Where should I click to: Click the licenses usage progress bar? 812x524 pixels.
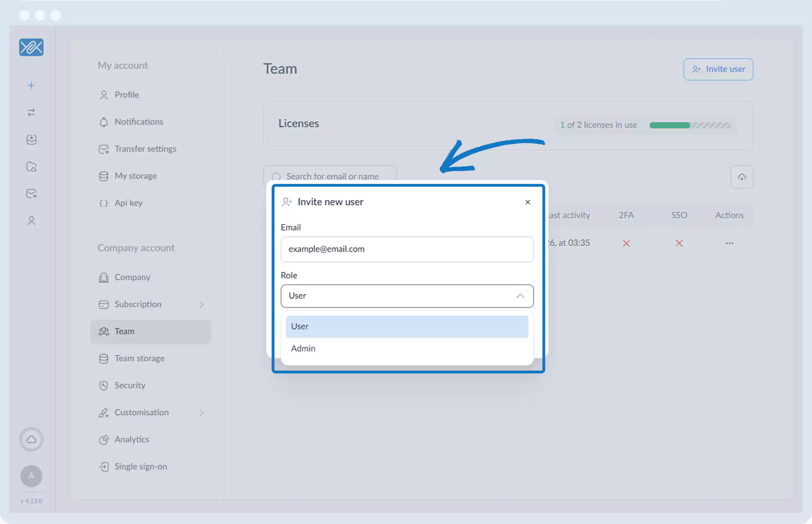click(689, 125)
